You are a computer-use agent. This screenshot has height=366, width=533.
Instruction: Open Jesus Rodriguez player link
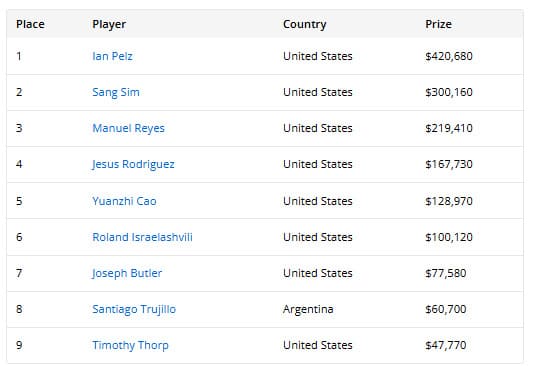coord(133,164)
